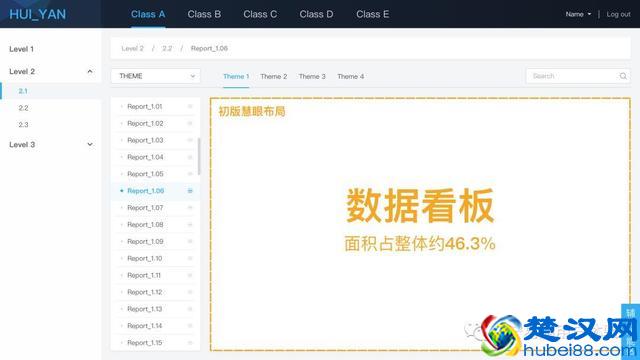Click menu icon beside Report_1.15
This screenshot has width=640, height=360.
pyautogui.click(x=190, y=343)
